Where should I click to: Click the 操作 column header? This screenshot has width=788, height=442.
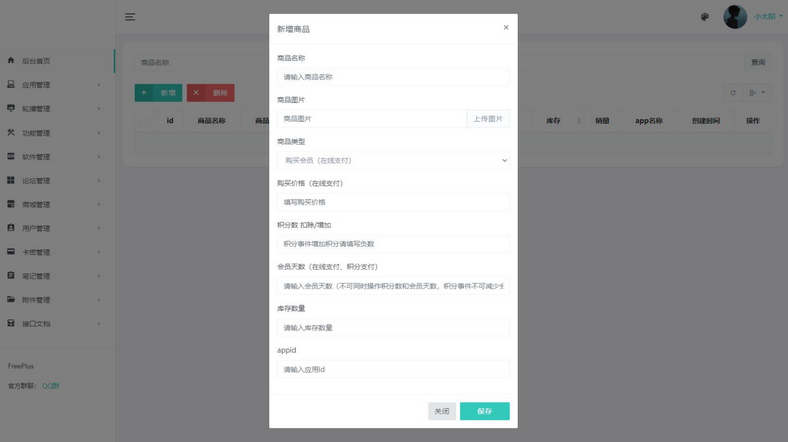(x=752, y=121)
